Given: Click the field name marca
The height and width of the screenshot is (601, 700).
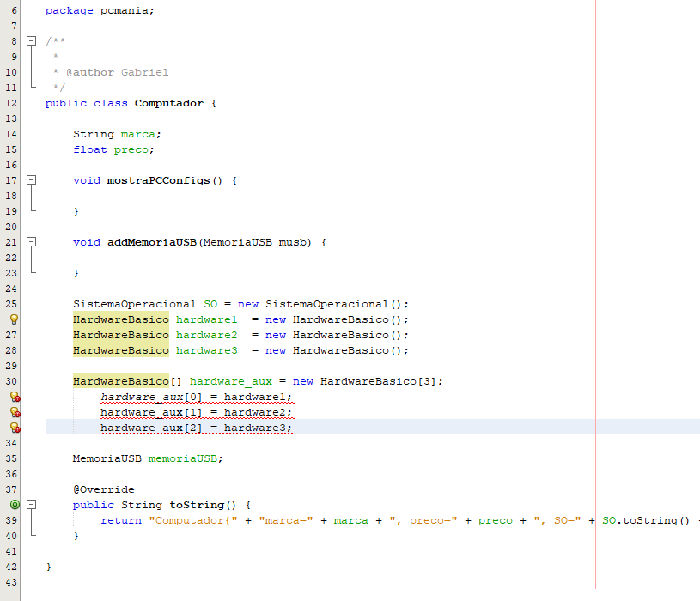Looking at the screenshot, I should pyautogui.click(x=138, y=134).
